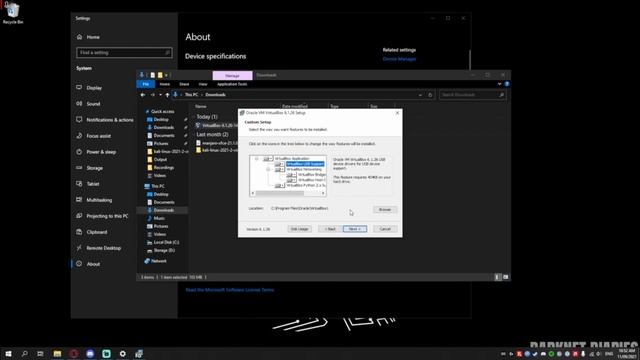640x360 pixels.
Task: Go Back in VirtualBox setup
Action: point(330,229)
